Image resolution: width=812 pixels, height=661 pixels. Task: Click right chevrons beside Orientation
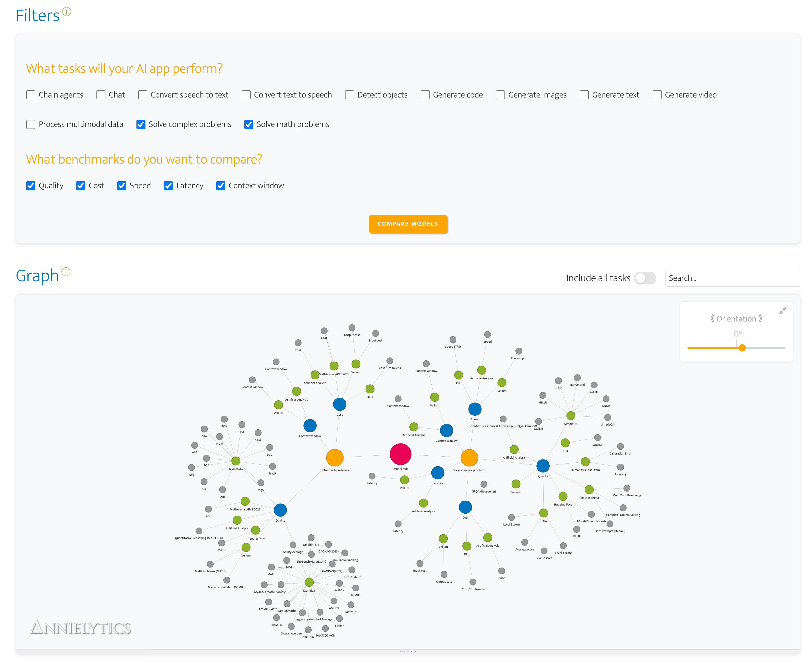click(x=761, y=319)
